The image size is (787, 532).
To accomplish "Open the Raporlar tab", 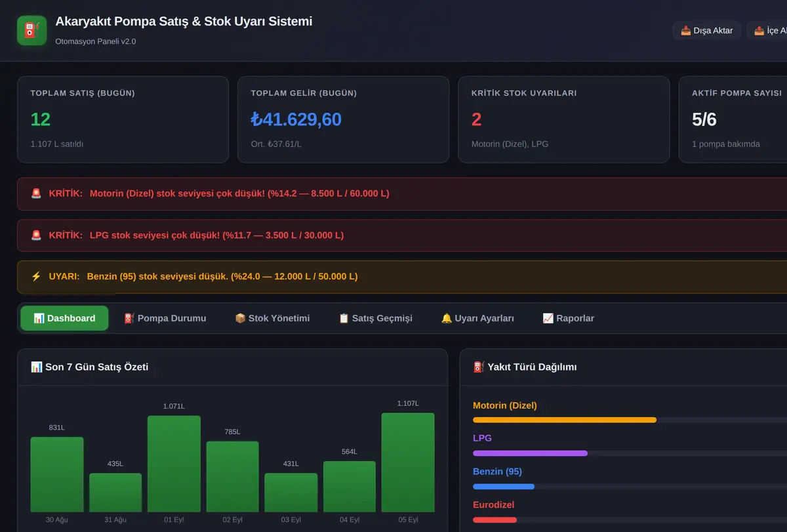I will tap(568, 318).
